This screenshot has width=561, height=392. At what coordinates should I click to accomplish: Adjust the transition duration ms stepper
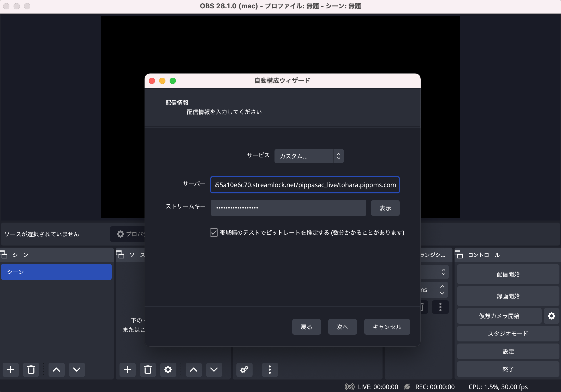(x=442, y=290)
